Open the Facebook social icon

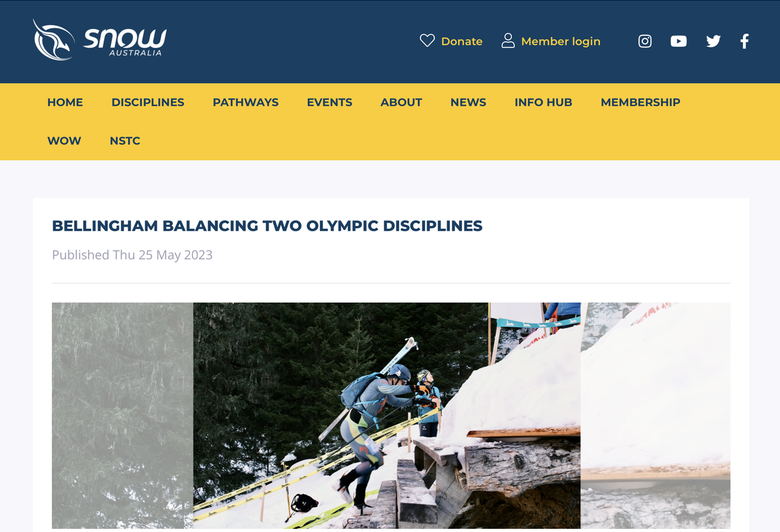click(745, 41)
